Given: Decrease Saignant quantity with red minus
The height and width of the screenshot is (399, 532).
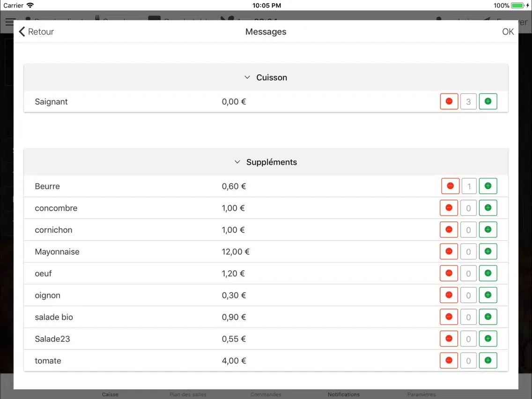Looking at the screenshot, I should pos(449,102).
